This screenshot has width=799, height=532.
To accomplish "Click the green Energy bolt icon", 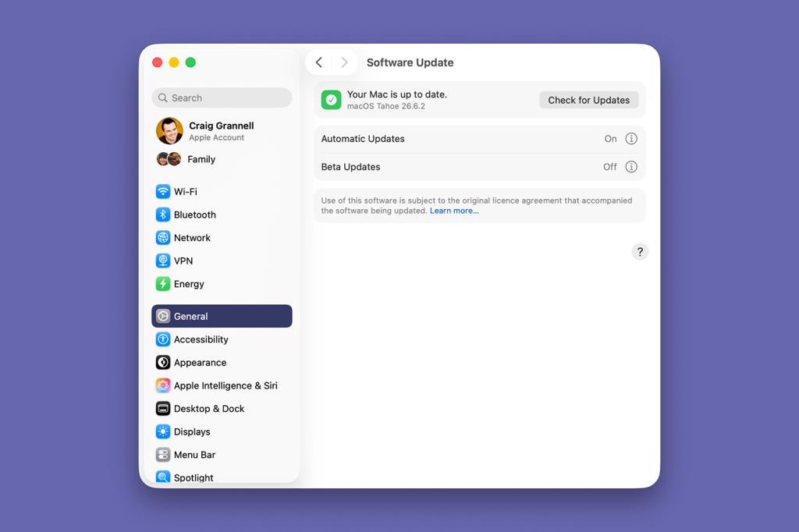I will [162, 284].
